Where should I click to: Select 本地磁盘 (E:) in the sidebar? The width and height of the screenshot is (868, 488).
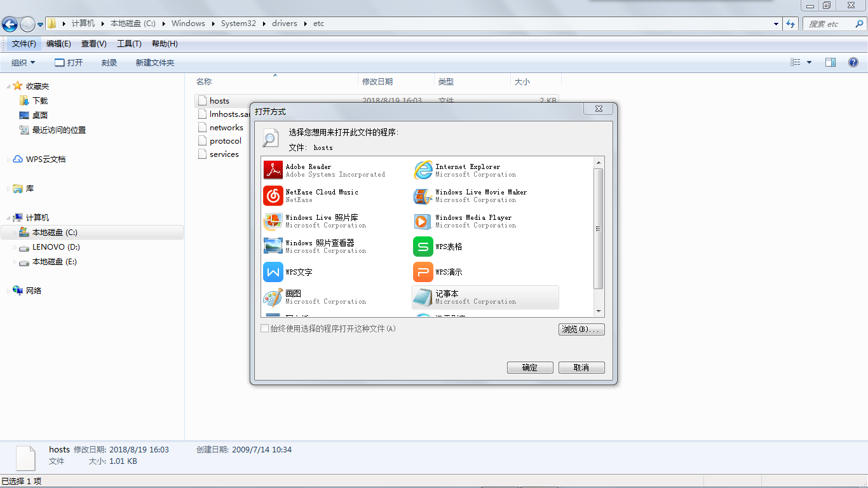click(55, 262)
